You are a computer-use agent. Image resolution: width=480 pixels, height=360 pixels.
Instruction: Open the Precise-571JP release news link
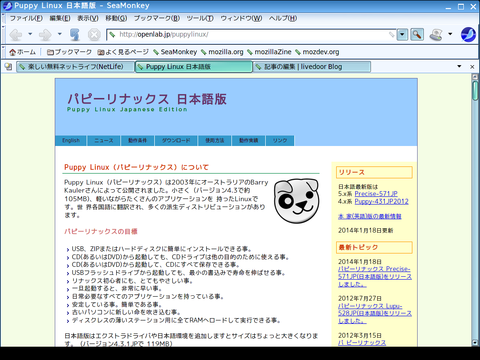[x=375, y=277]
